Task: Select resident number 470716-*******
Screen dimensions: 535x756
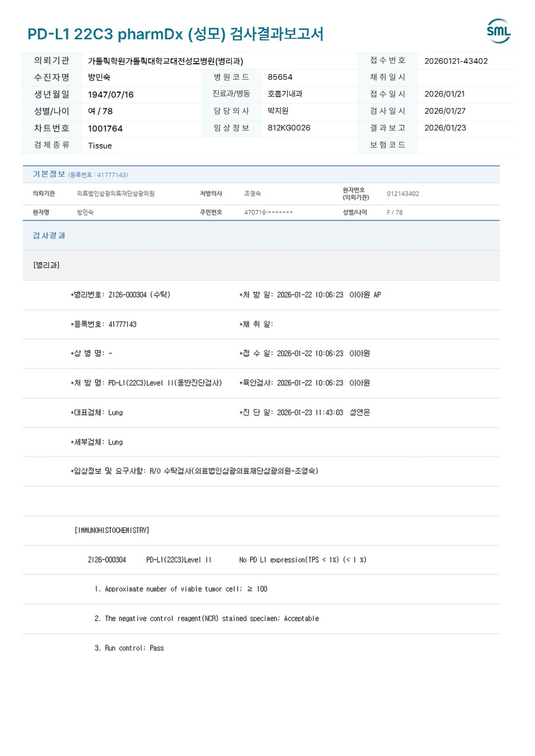Action: pos(268,212)
